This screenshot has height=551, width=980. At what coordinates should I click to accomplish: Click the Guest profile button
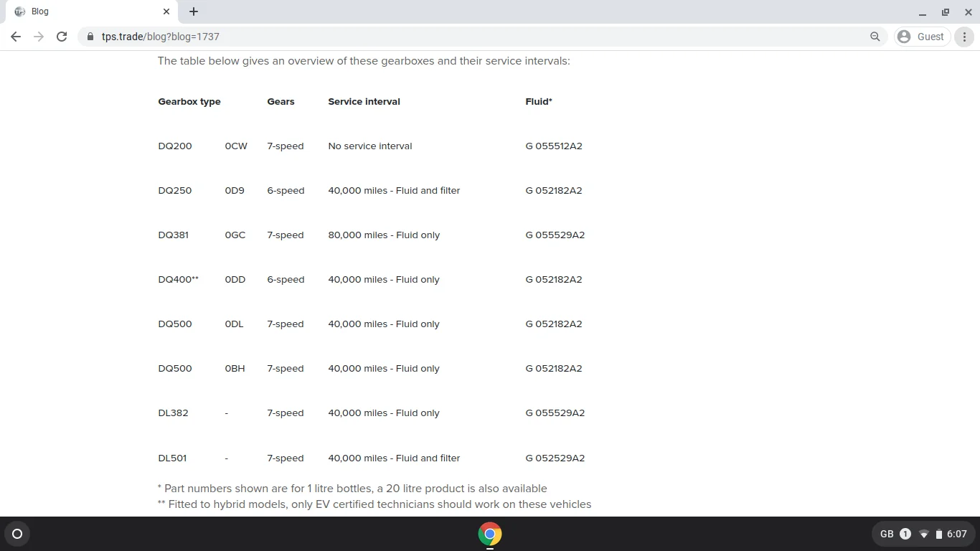pos(921,37)
